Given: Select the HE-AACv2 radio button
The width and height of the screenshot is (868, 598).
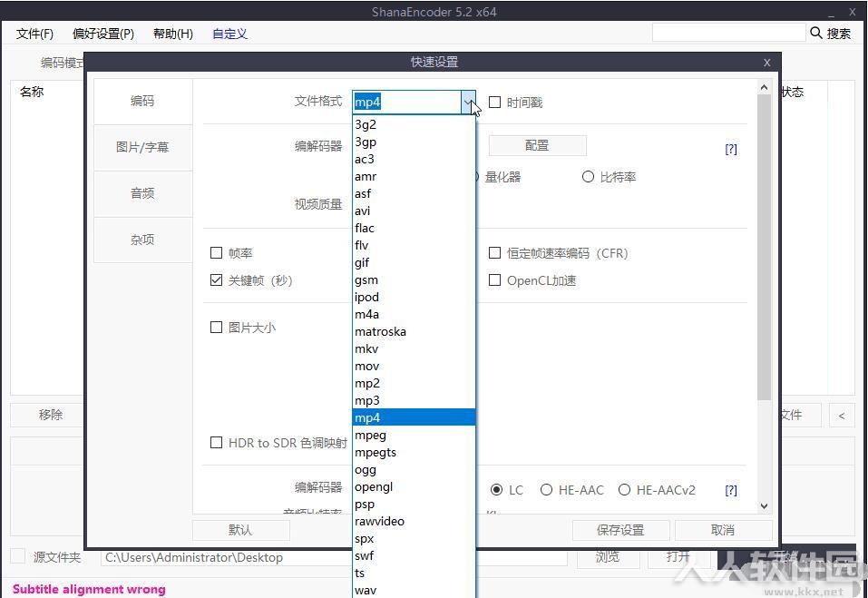Looking at the screenshot, I should click(x=624, y=489).
